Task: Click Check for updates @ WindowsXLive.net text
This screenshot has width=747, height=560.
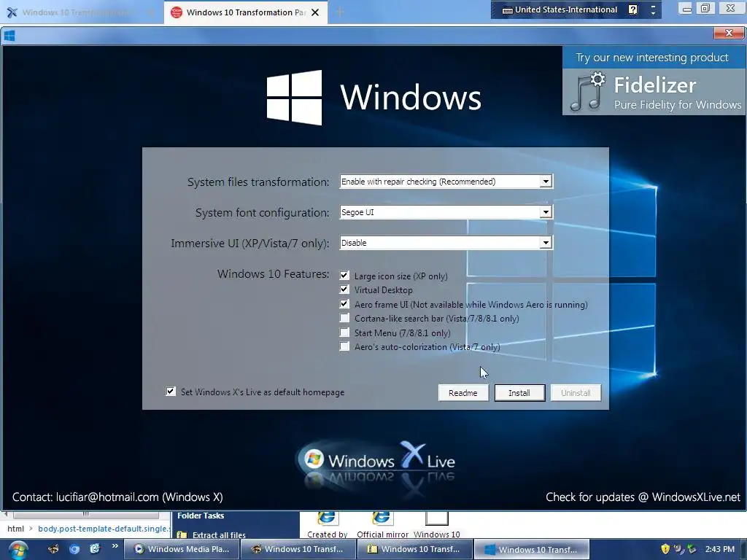Action: (643, 497)
